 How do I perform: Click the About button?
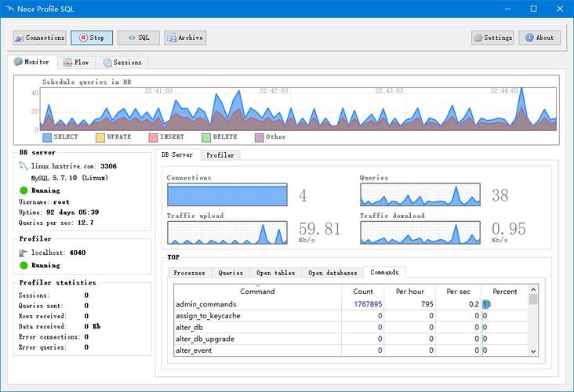pos(539,38)
